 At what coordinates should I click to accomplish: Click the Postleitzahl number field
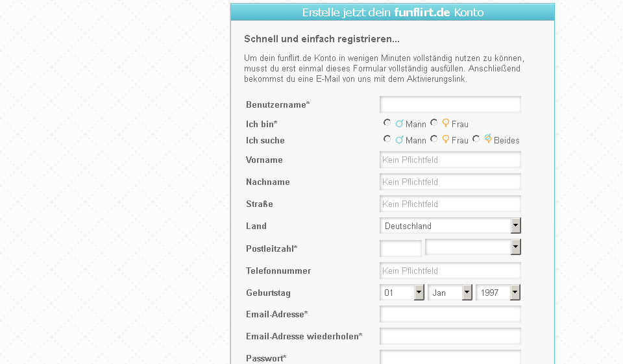click(400, 248)
